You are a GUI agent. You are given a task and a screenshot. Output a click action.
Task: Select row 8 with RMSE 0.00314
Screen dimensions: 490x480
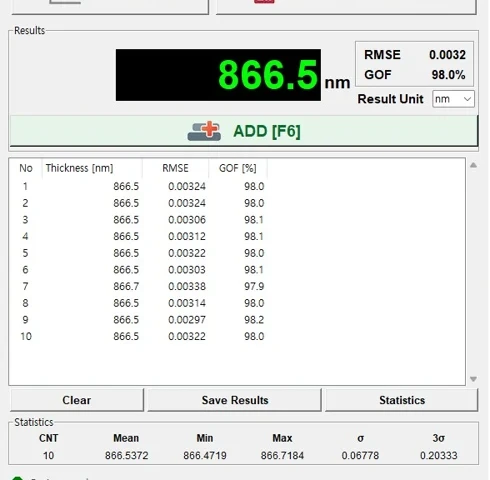[138, 303]
